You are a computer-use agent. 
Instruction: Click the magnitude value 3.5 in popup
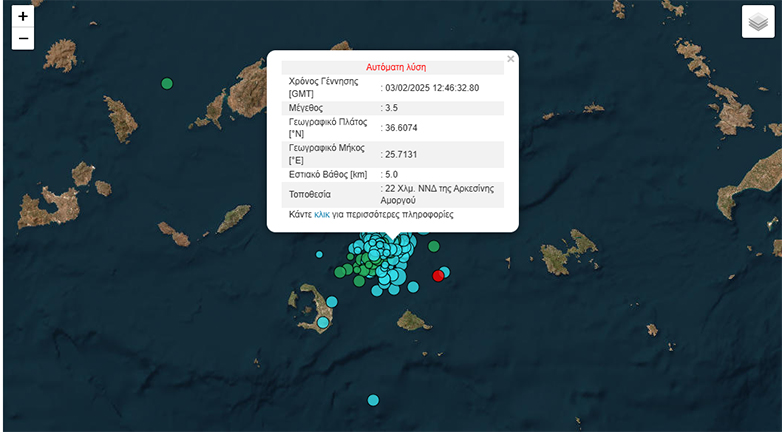(392, 108)
